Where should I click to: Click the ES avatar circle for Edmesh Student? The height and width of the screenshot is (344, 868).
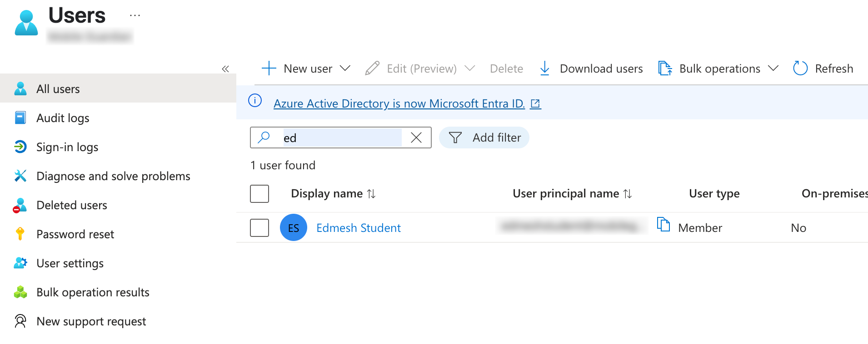point(294,227)
